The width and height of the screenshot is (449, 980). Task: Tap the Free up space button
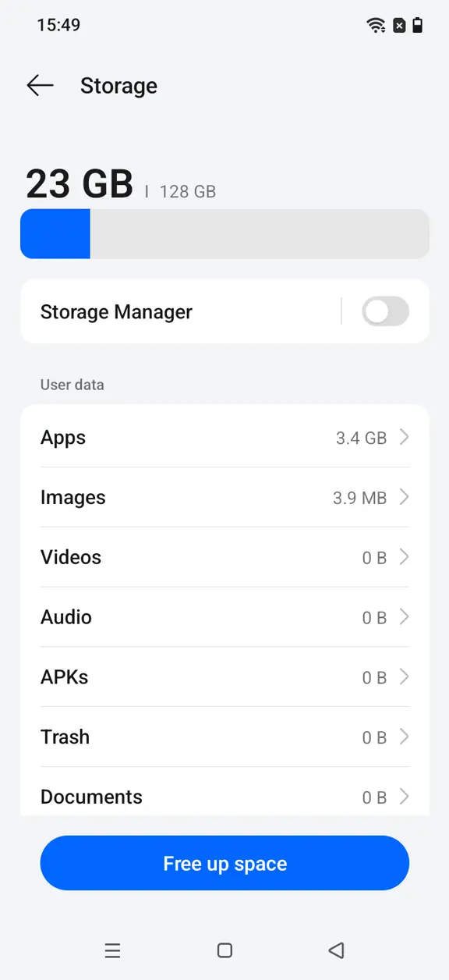click(224, 863)
